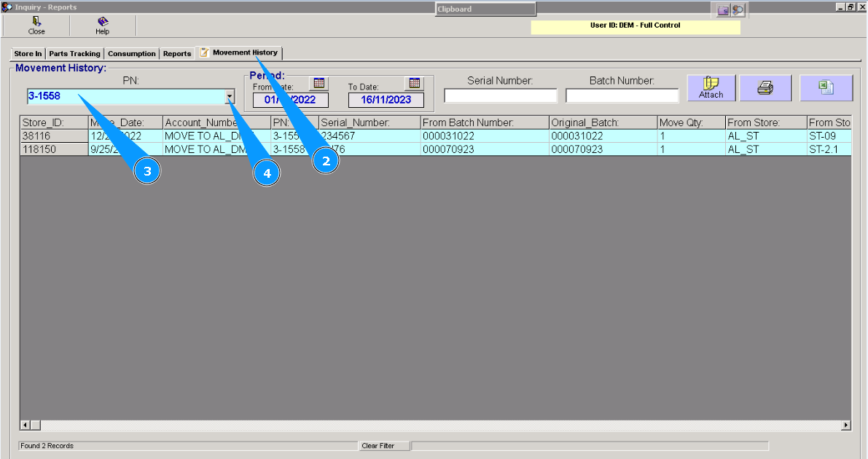Expand the PN dropdown arrow

pos(230,97)
